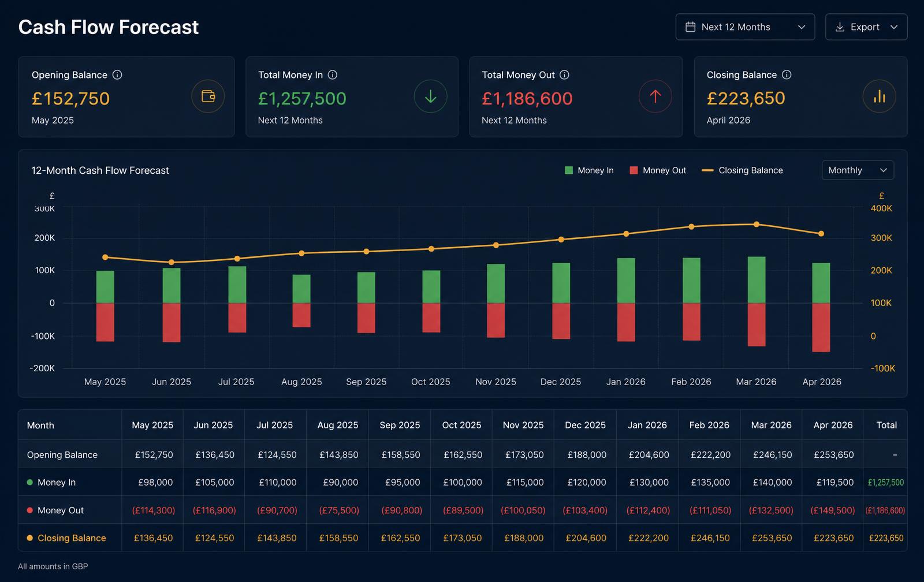Click the red Money Out bar for Jun 2025

point(172,322)
